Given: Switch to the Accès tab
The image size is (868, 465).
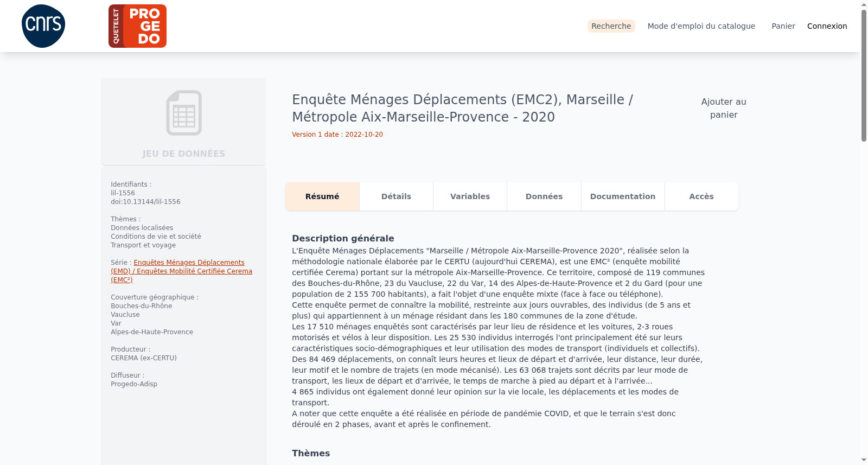Looking at the screenshot, I should click(701, 196).
